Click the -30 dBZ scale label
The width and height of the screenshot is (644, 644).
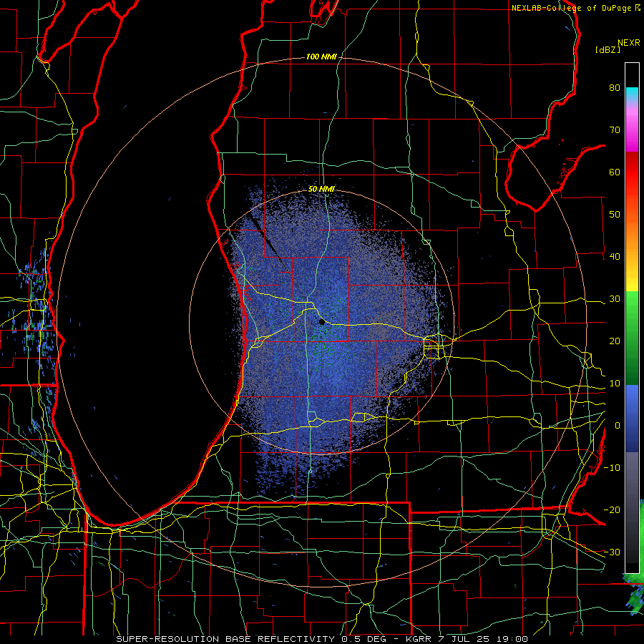pos(612,552)
